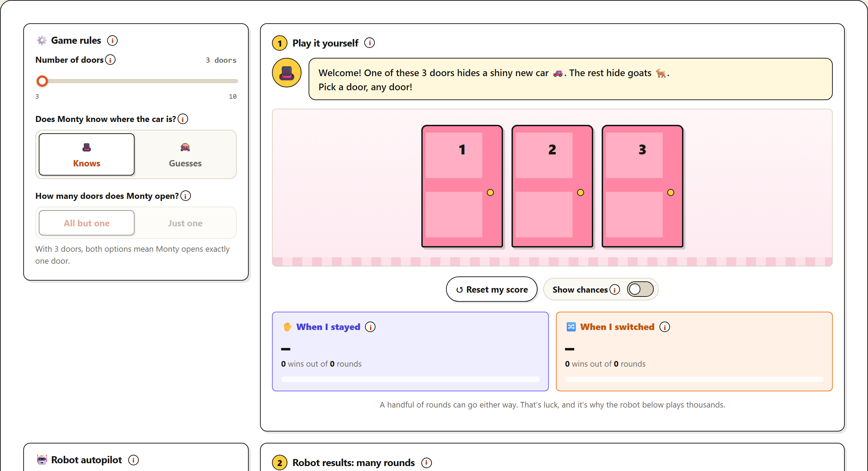Screen dimensions: 868x471
Task: Click the Robot autopilot info icon
Action: [x=134, y=460]
